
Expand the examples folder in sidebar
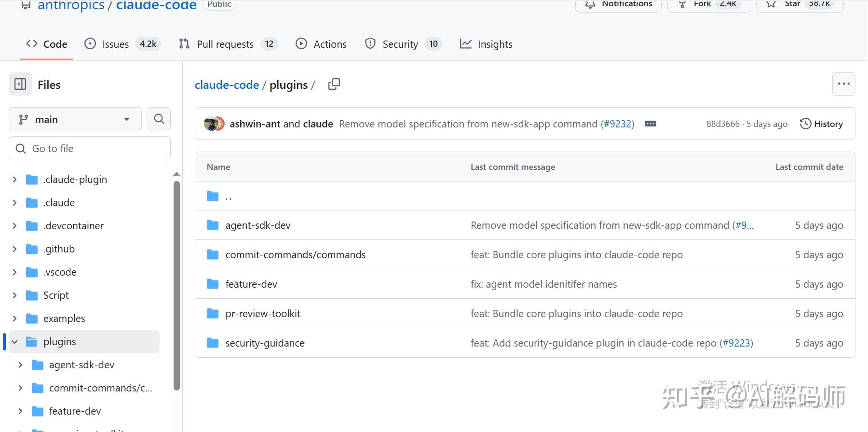14,319
